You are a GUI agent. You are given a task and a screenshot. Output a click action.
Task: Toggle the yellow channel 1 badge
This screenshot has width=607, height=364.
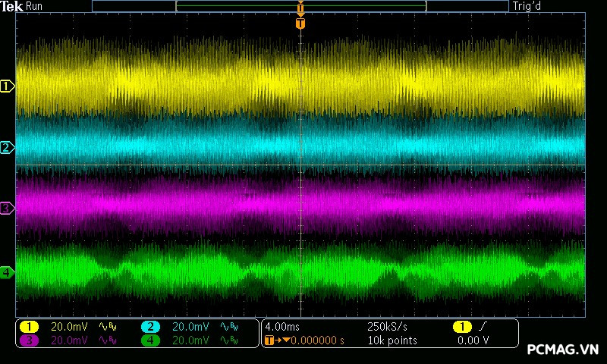(29, 327)
